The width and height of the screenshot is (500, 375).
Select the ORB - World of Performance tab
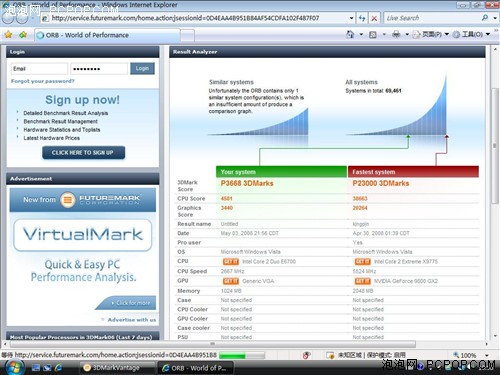[107, 35]
